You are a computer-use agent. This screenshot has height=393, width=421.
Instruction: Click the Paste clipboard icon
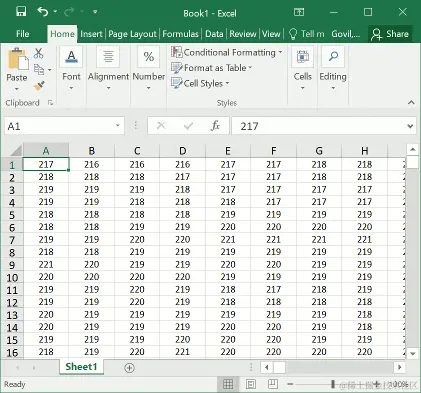pyautogui.click(x=18, y=60)
